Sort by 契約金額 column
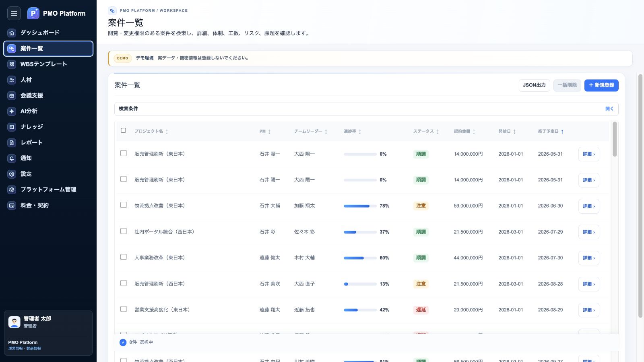The image size is (644, 362). point(464,132)
